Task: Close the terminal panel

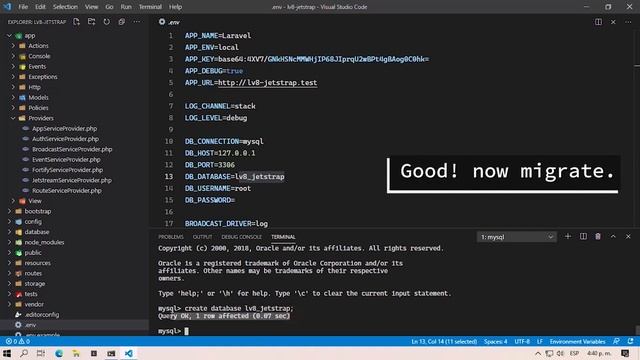Action: 628,236
